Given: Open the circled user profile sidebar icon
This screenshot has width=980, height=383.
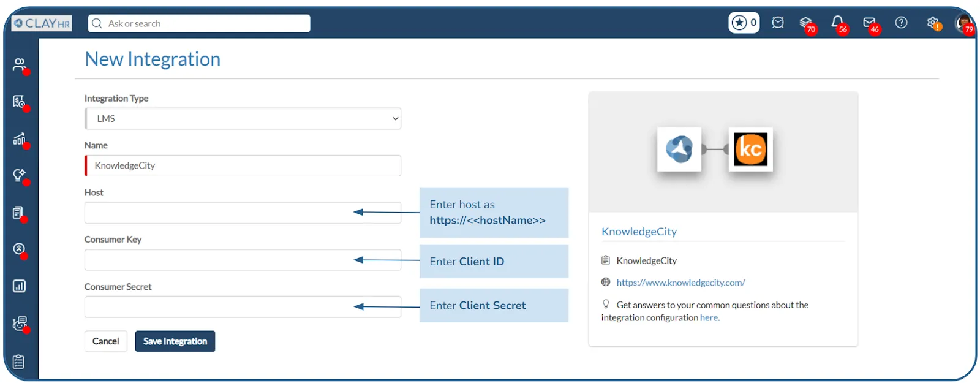Looking at the screenshot, I should 20,249.
